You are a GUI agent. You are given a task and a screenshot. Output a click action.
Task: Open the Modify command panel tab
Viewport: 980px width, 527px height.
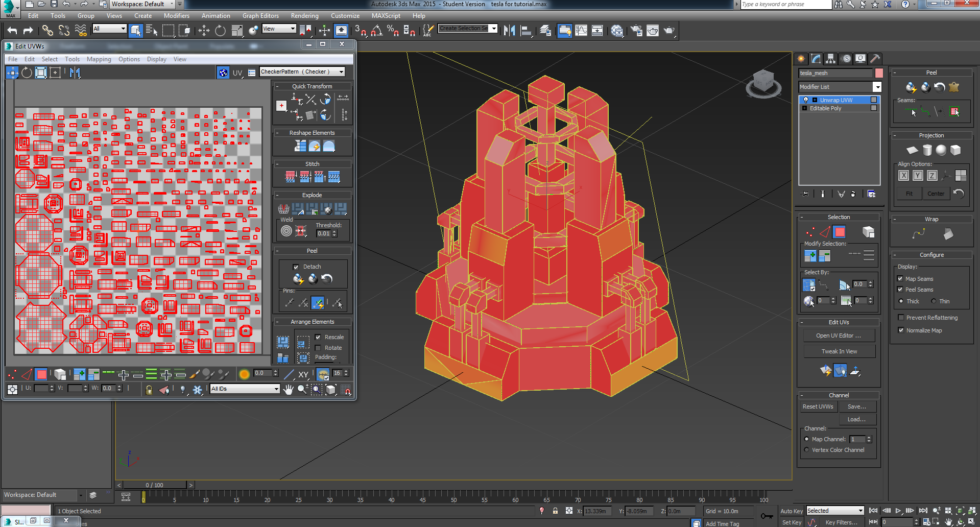pyautogui.click(x=816, y=59)
